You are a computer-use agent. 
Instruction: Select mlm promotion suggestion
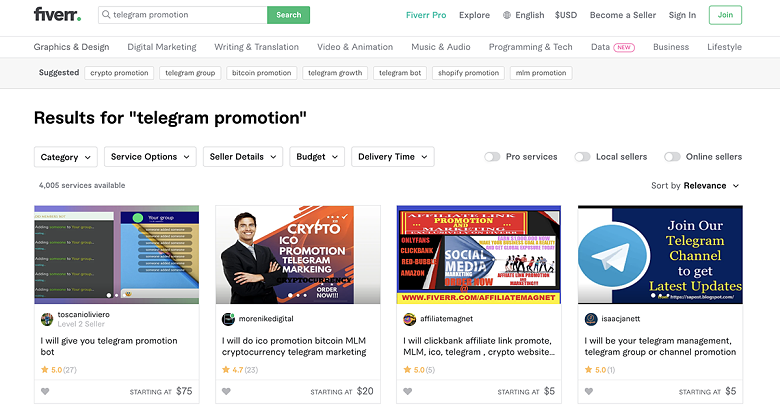click(x=541, y=73)
